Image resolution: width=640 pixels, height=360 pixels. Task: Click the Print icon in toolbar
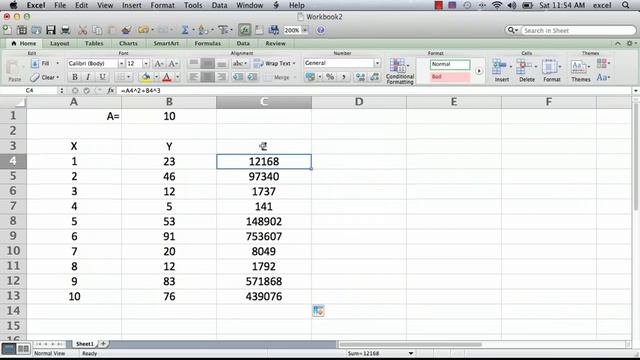point(65,30)
